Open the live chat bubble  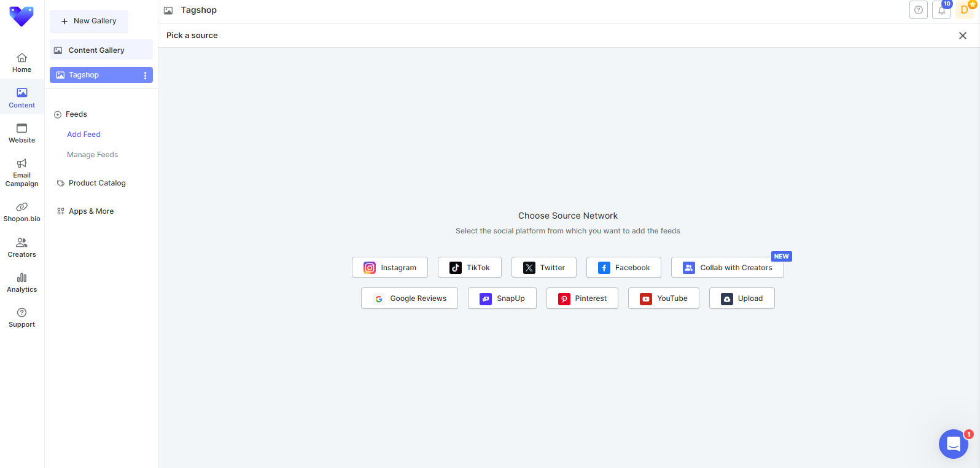954,443
